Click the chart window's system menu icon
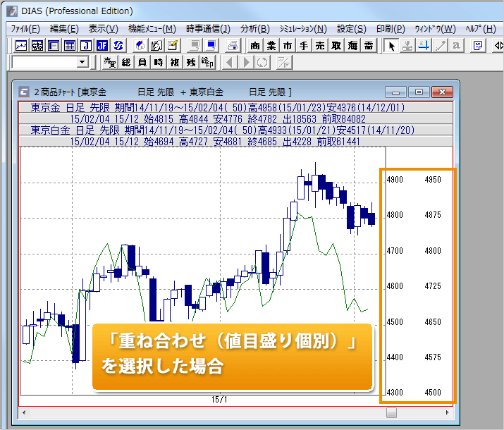 25,92
